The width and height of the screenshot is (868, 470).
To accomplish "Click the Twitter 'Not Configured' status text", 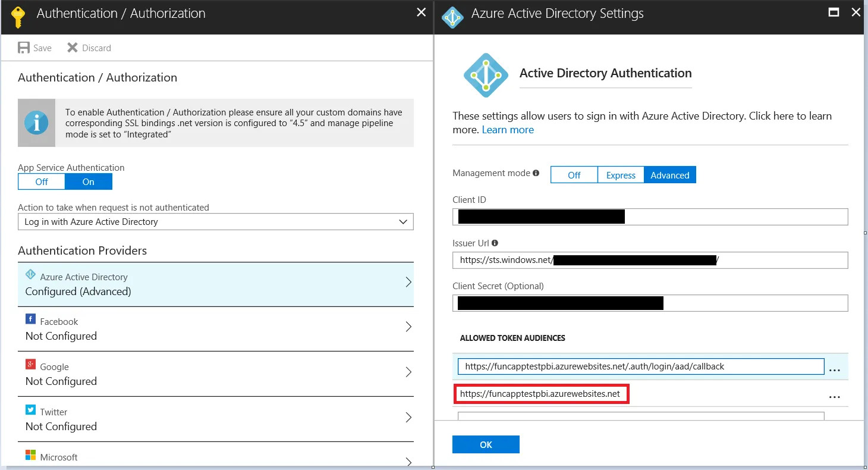I will [61, 427].
